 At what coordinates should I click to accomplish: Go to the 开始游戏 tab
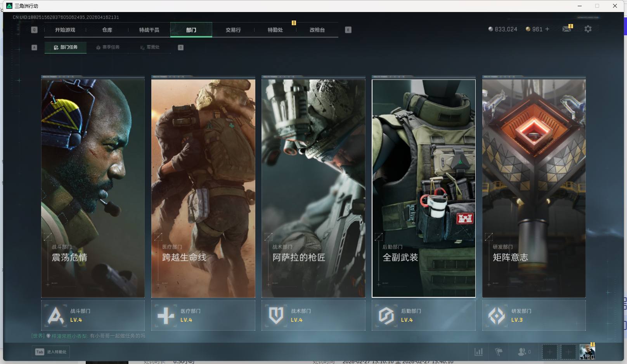(x=65, y=30)
